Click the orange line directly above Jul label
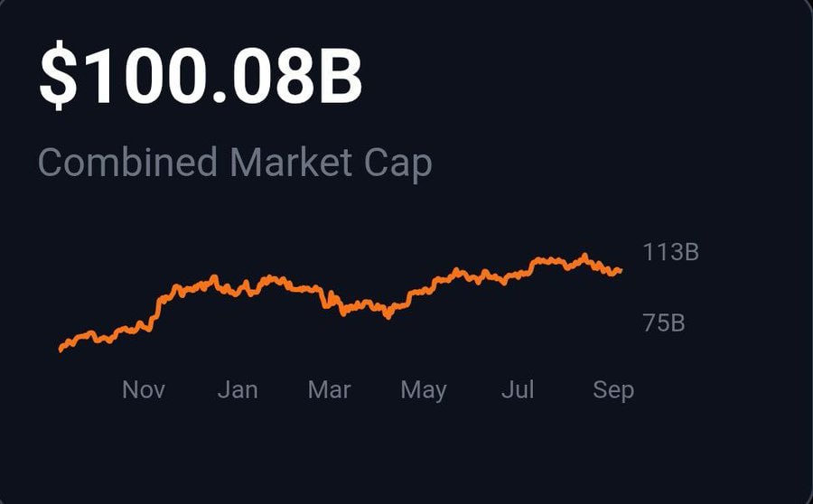 pyautogui.click(x=518, y=275)
